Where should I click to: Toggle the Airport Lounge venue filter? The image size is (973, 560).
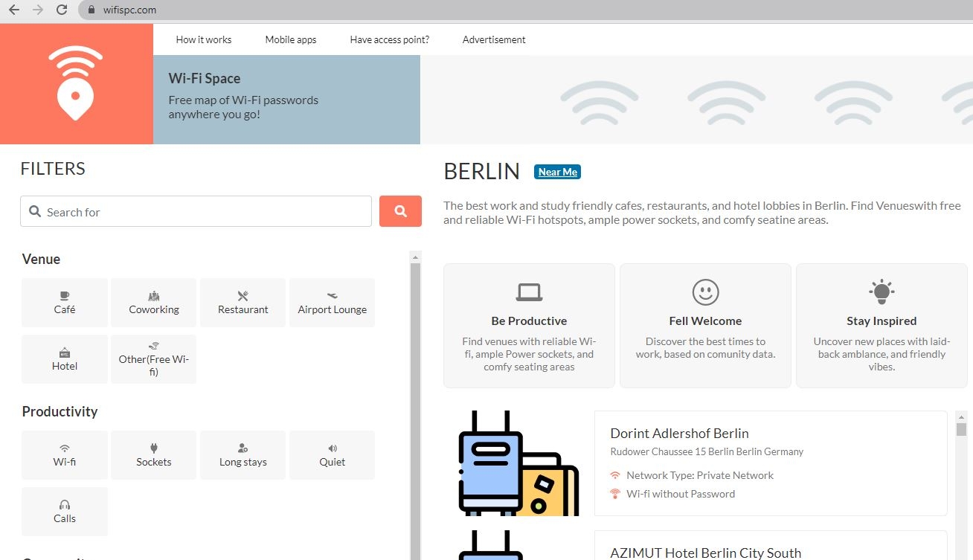333,303
